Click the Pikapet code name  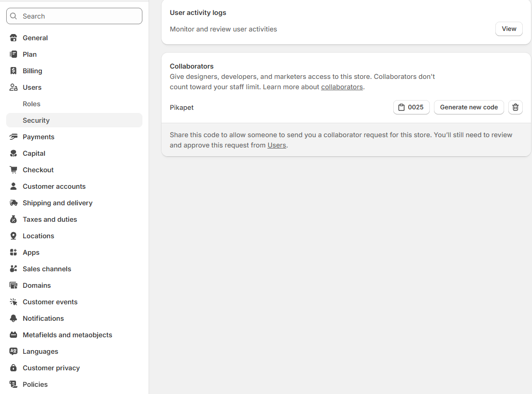[182, 107]
